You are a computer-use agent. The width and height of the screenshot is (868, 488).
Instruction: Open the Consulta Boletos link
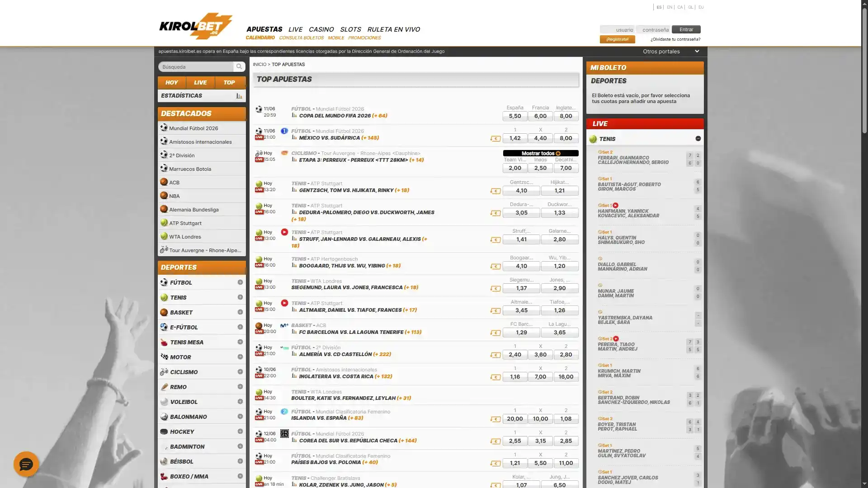(x=301, y=38)
